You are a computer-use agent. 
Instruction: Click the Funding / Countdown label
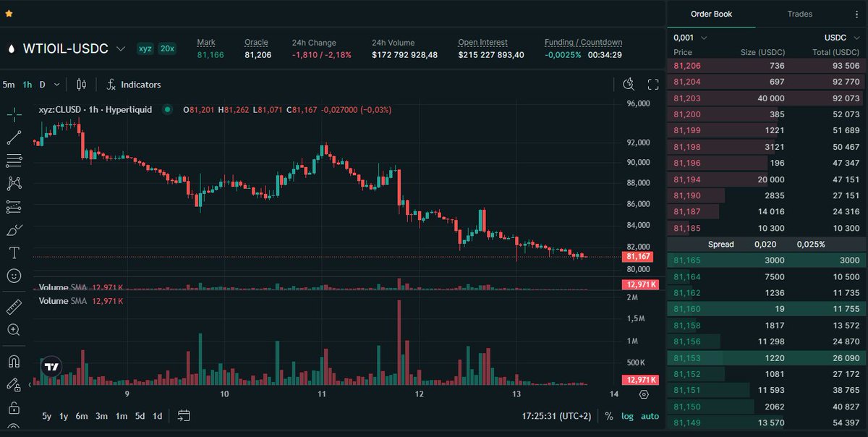point(583,43)
